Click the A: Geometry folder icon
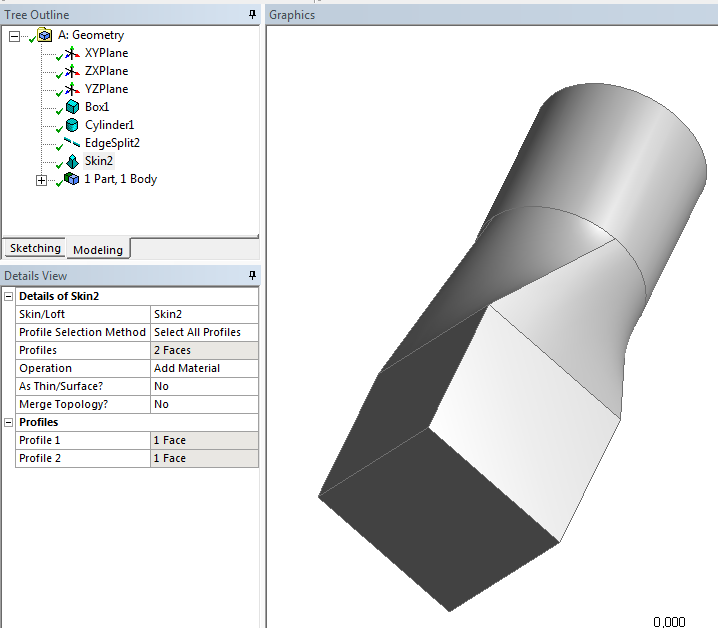 [x=44, y=35]
